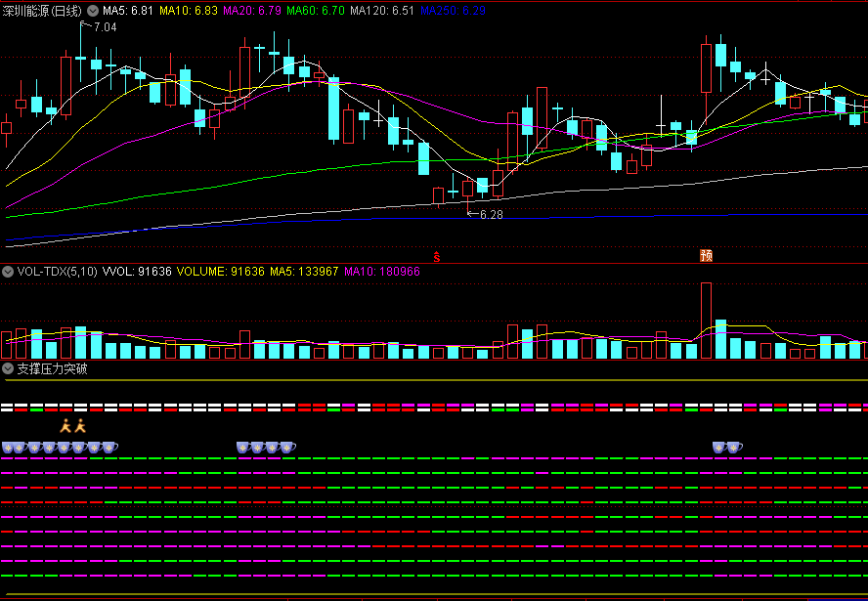Image resolution: width=868 pixels, height=601 pixels.
Task: Click the MA20: 6.79 label
Action: click(x=252, y=11)
